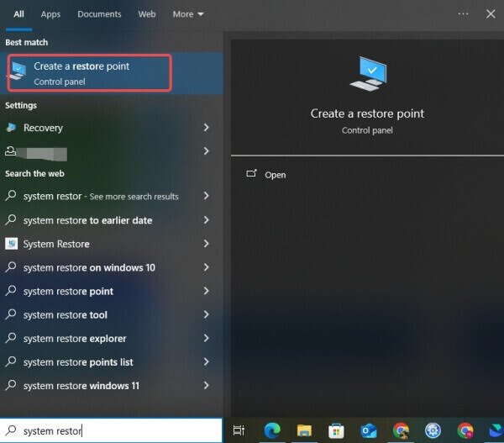Click search icon beside 'system restor - See more'
504x443 pixels.
point(11,196)
